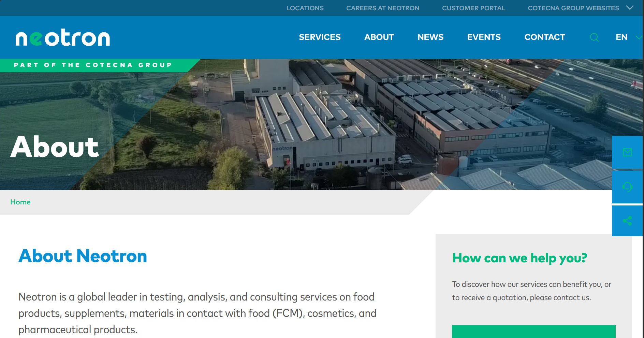Screen dimensions: 644x338
Task: Open the Events page
Action: (x=484, y=37)
